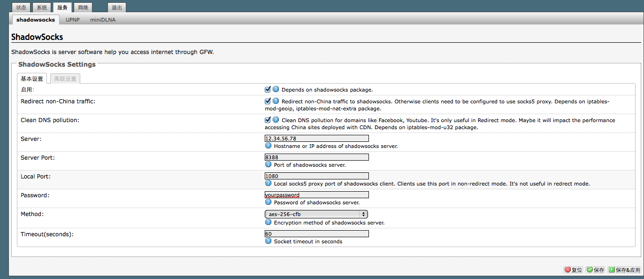Click the 'Depends on shadowsocks package.' text
The width and height of the screenshot is (644, 279).
pos(327,90)
